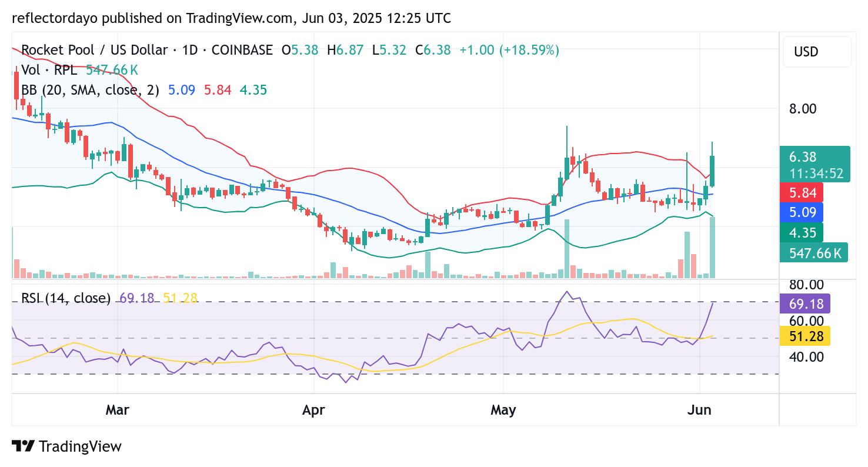The width and height of the screenshot is (868, 467).
Task: Click the Apr date on the time axis
Action: tap(313, 409)
